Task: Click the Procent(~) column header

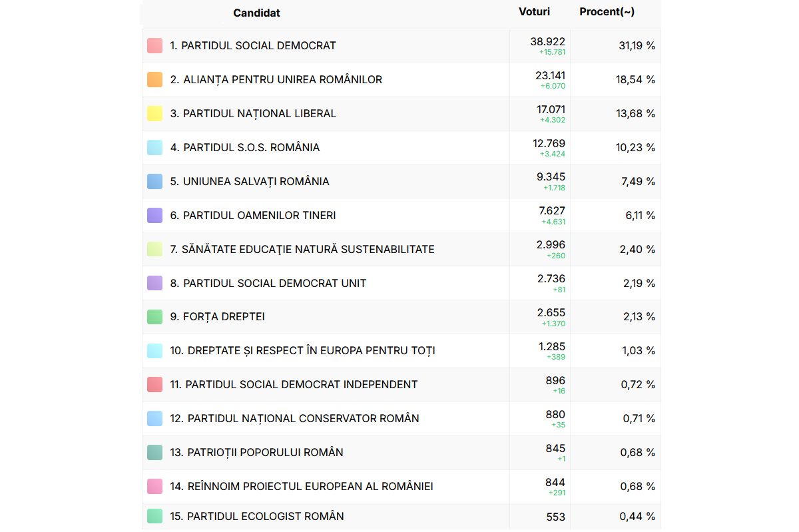Action: coord(607,12)
